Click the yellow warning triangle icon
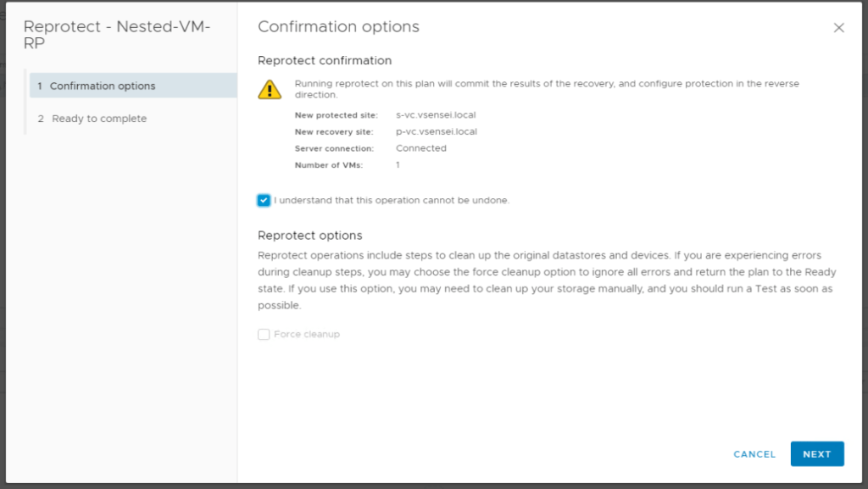This screenshot has height=489, width=868. pos(269,89)
